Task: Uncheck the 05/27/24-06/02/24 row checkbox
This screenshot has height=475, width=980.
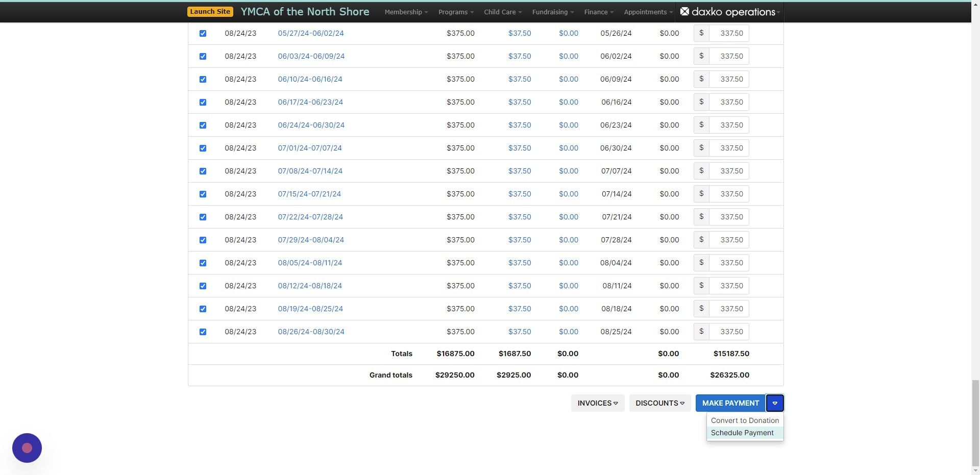Action: click(203, 33)
